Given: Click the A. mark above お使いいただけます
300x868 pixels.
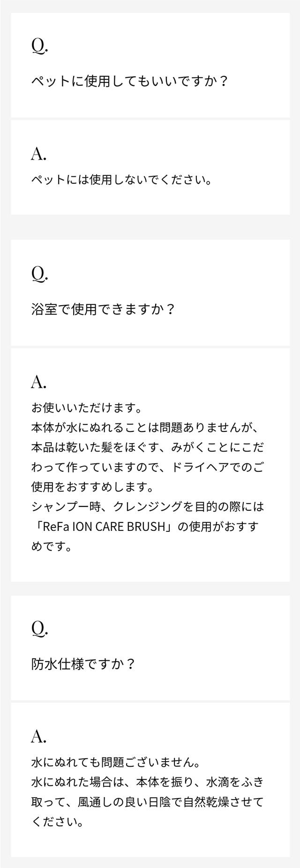Looking at the screenshot, I should (39, 382).
